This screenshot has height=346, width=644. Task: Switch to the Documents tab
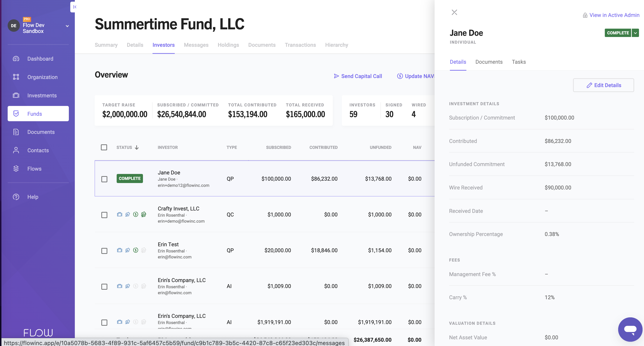pyautogui.click(x=489, y=61)
